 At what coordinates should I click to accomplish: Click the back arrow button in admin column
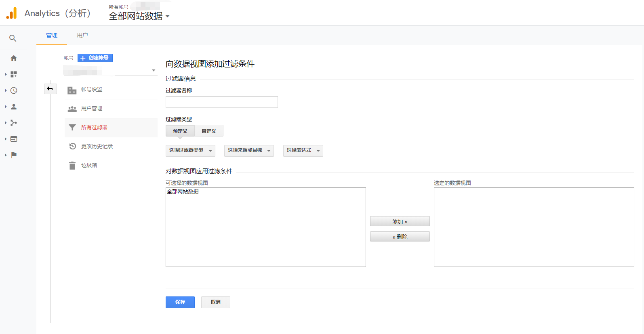pos(50,88)
